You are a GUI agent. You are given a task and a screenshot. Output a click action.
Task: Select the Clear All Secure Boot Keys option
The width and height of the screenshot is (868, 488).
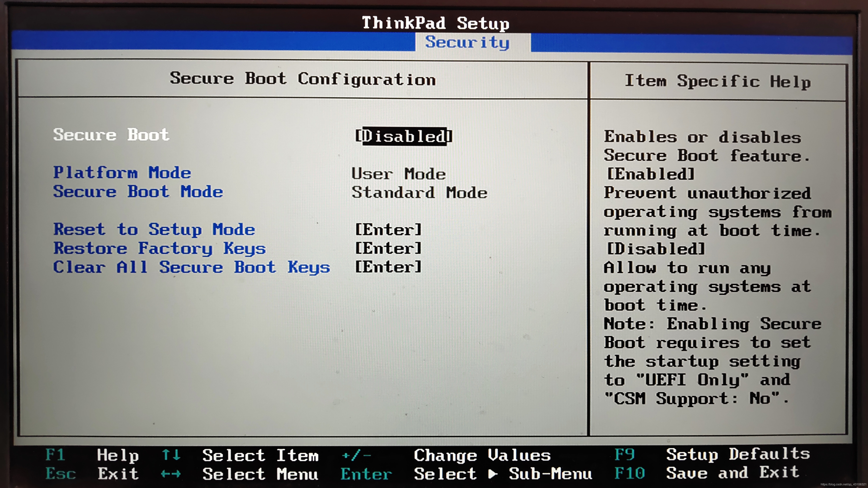(191, 267)
